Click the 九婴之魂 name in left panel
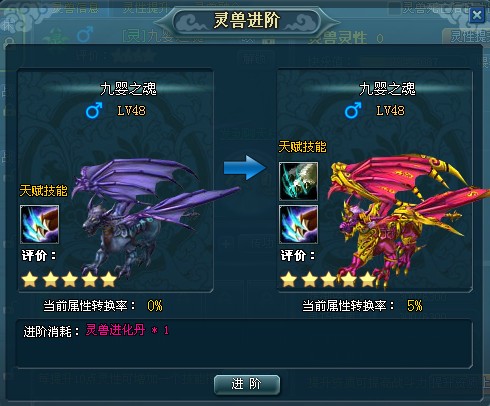Image resolution: width=490 pixels, height=406 pixels. [128, 89]
